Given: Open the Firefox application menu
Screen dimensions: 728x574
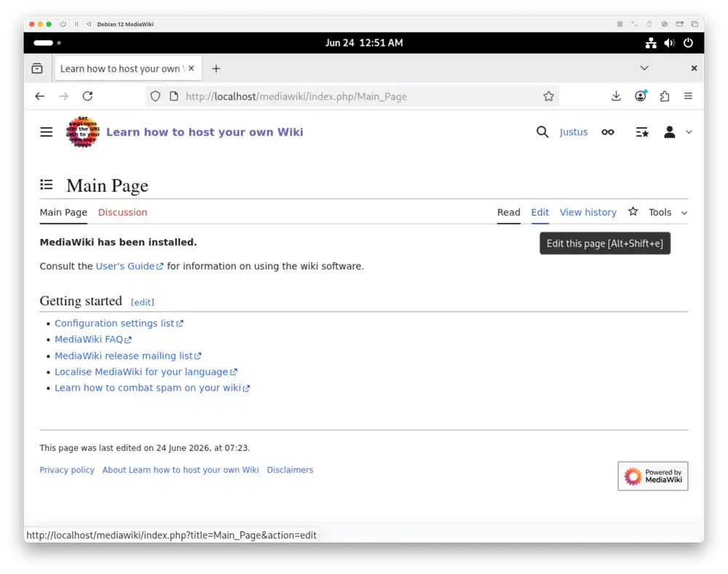Looking at the screenshot, I should [688, 96].
